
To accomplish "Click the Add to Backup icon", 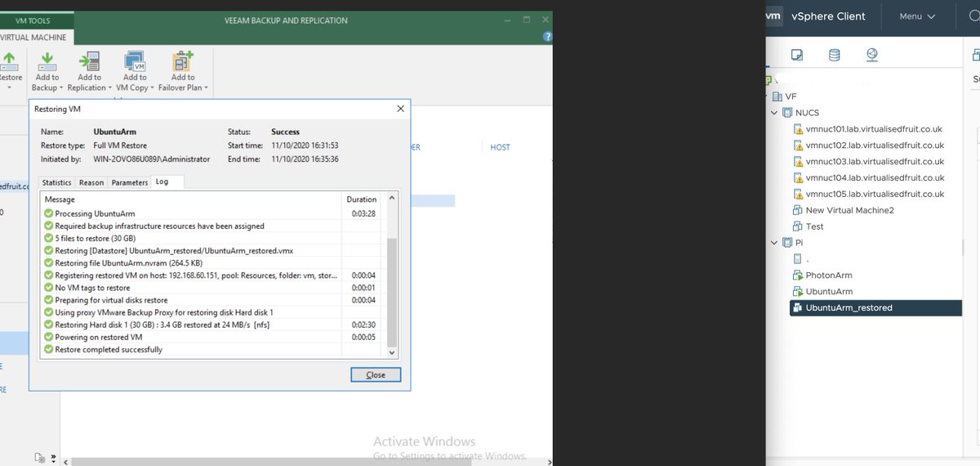I will (47, 60).
